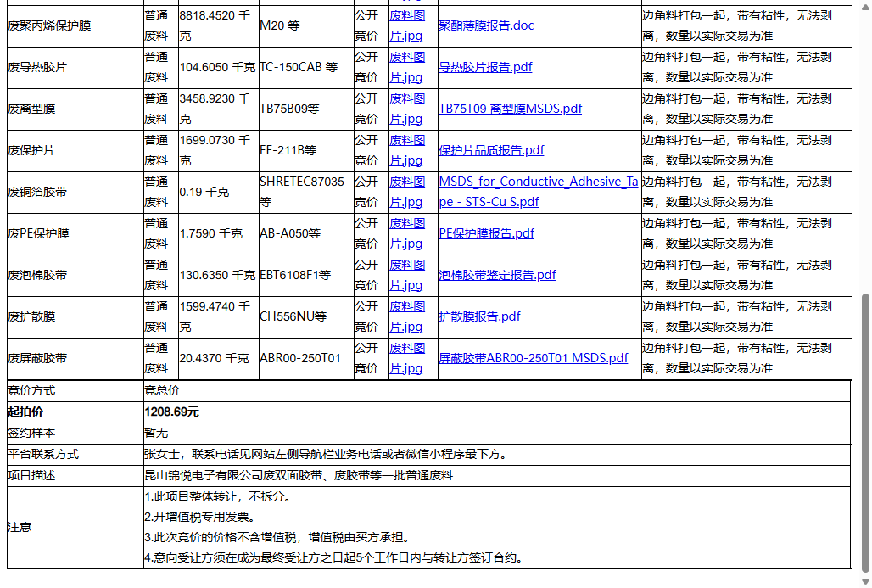Open MSDS_for_Conductive_Adhesive_Tape pdf link
This screenshot has width=872, height=588.
click(x=539, y=192)
